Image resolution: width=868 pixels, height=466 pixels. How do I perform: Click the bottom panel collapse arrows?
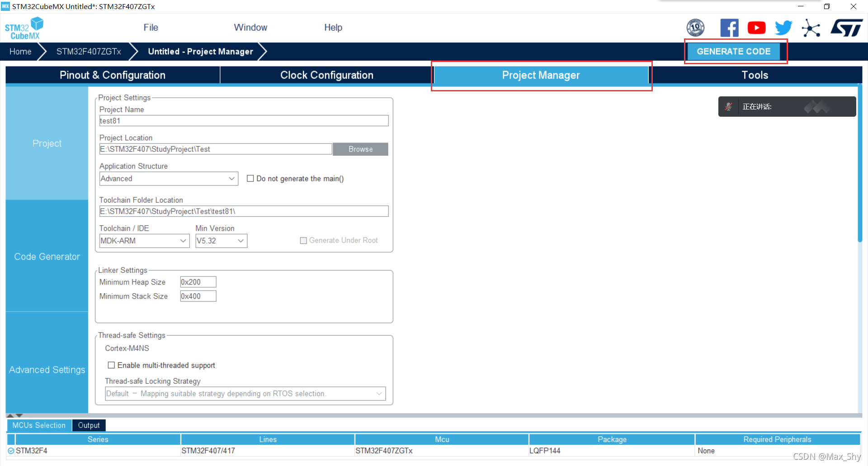14,415
